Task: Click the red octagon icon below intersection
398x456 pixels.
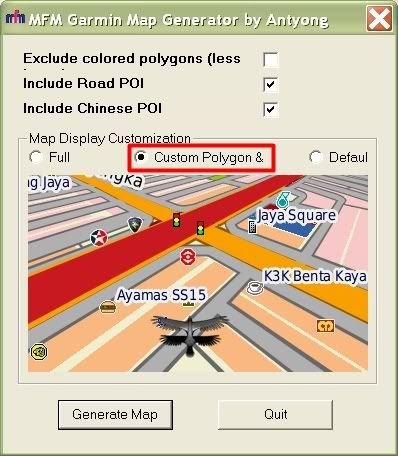Action: pos(188,257)
